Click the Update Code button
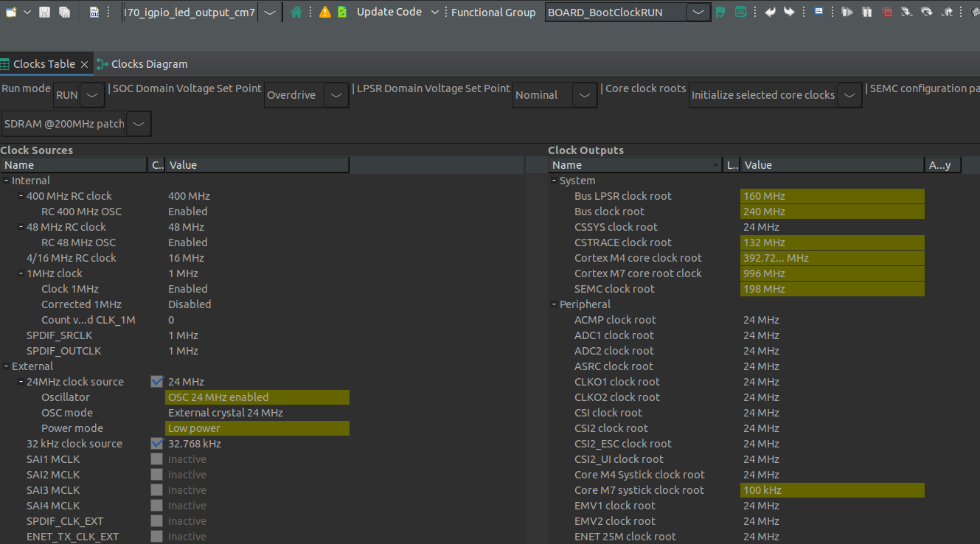This screenshot has width=980, height=544. click(389, 12)
